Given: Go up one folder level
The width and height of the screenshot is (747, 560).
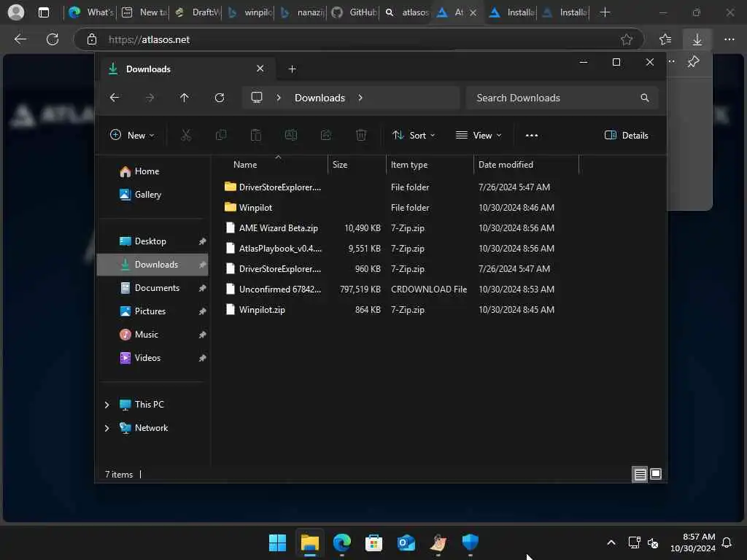Looking at the screenshot, I should [x=185, y=98].
